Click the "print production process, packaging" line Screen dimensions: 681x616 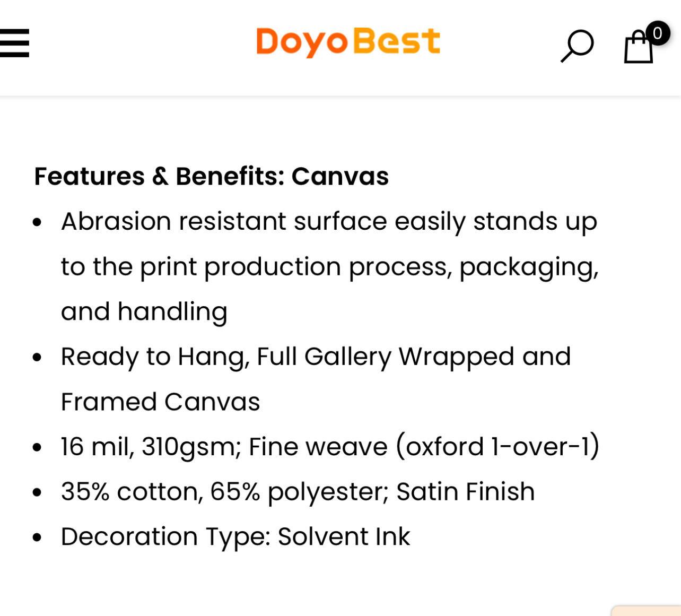point(329,266)
